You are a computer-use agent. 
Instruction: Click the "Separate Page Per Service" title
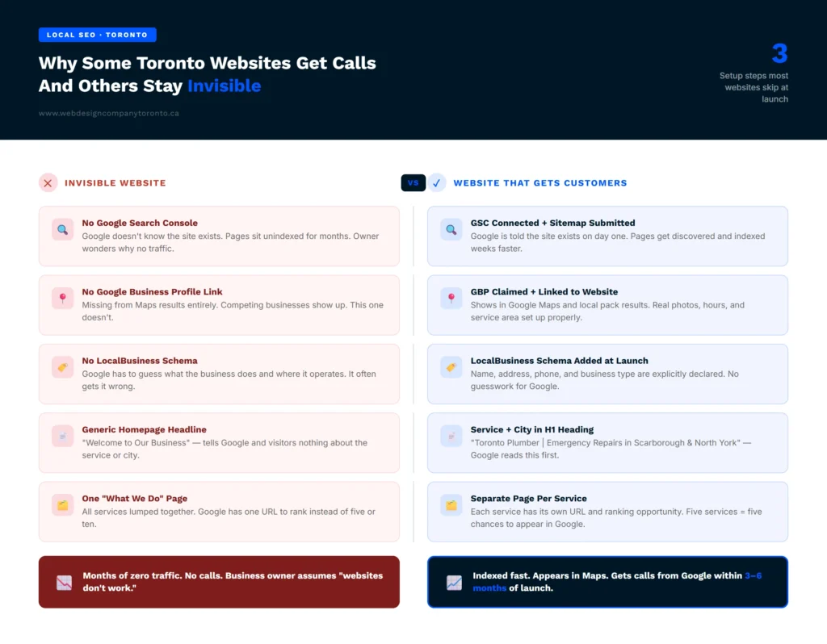pos(528,499)
